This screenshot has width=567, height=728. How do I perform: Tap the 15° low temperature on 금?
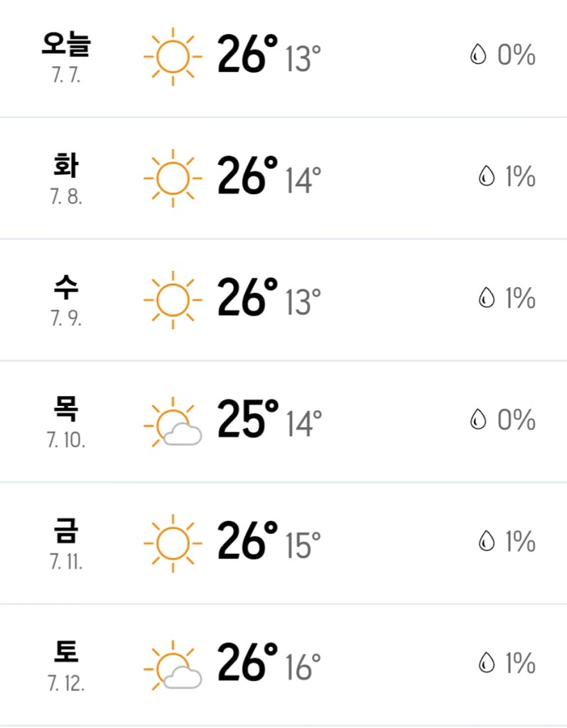[303, 546]
